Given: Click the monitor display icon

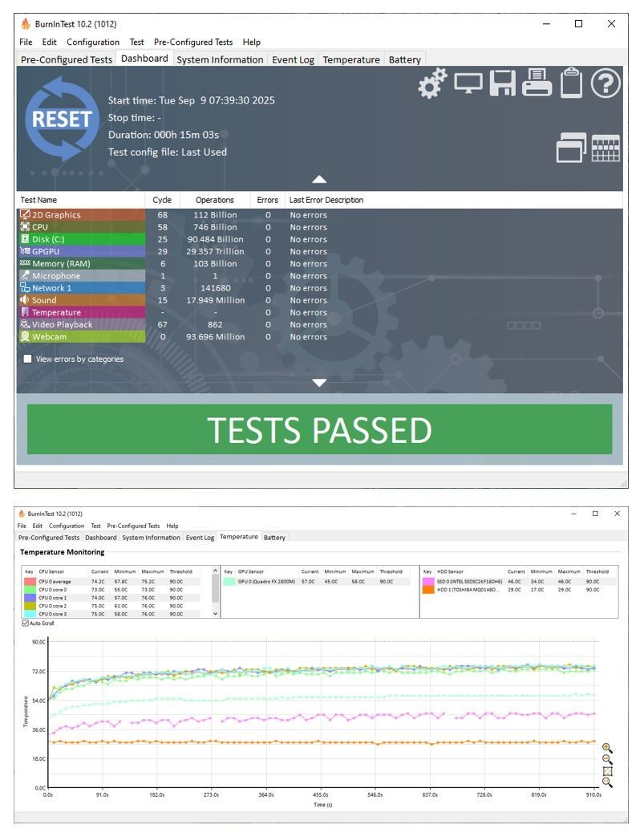Looking at the screenshot, I should pos(468,83).
